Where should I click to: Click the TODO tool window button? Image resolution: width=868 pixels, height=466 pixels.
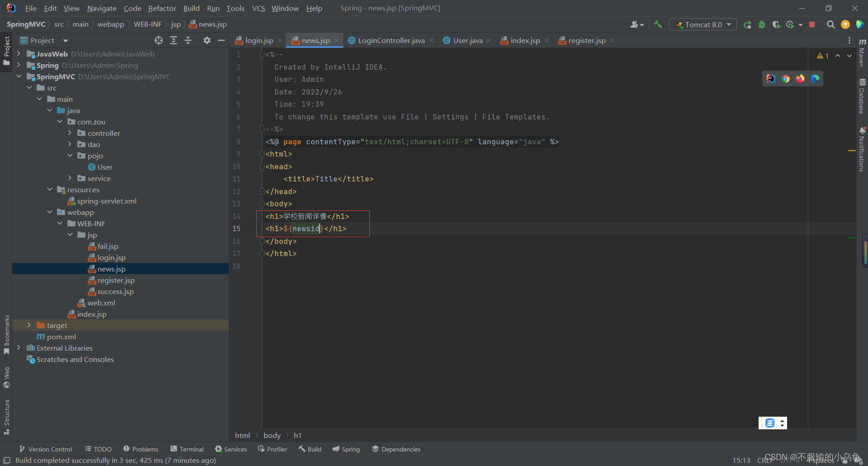98,449
